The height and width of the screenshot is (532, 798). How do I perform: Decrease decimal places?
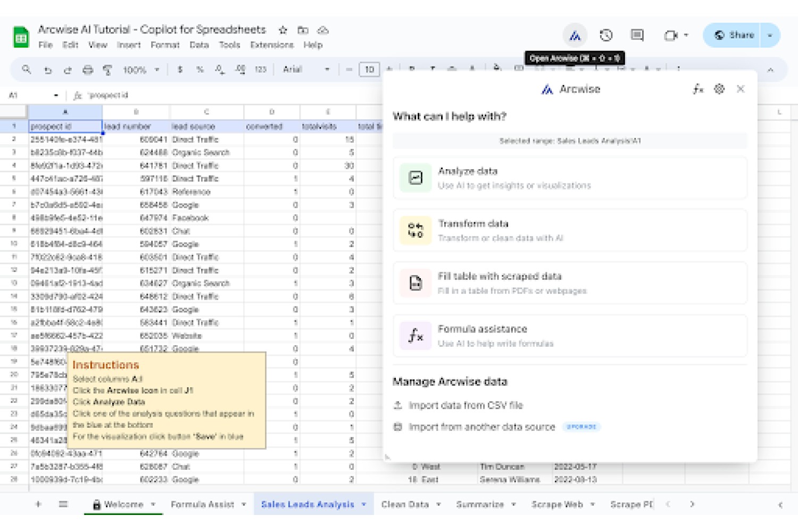220,70
